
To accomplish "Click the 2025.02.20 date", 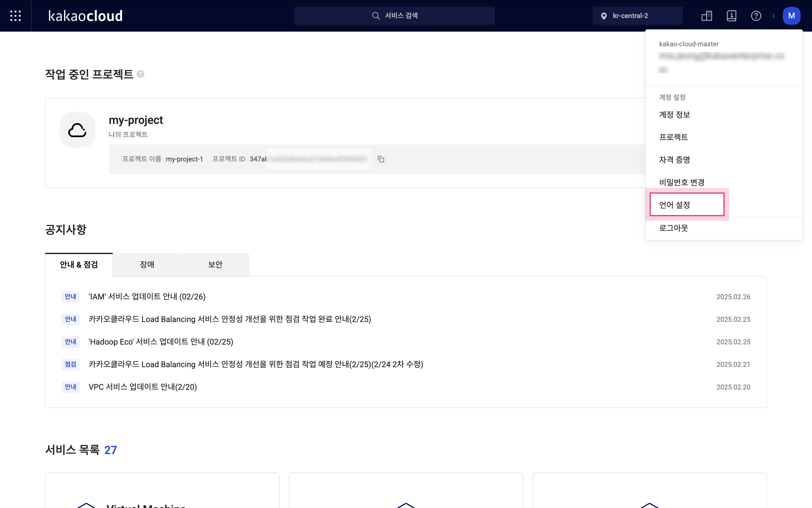I will [733, 387].
